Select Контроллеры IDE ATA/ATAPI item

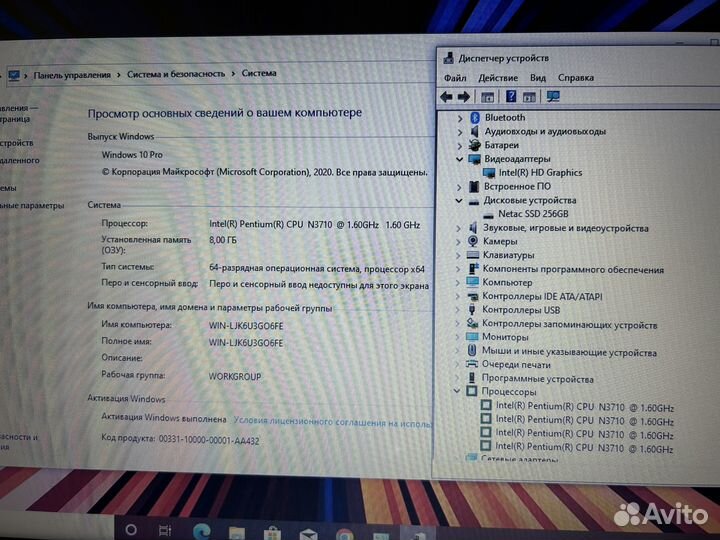(542, 296)
